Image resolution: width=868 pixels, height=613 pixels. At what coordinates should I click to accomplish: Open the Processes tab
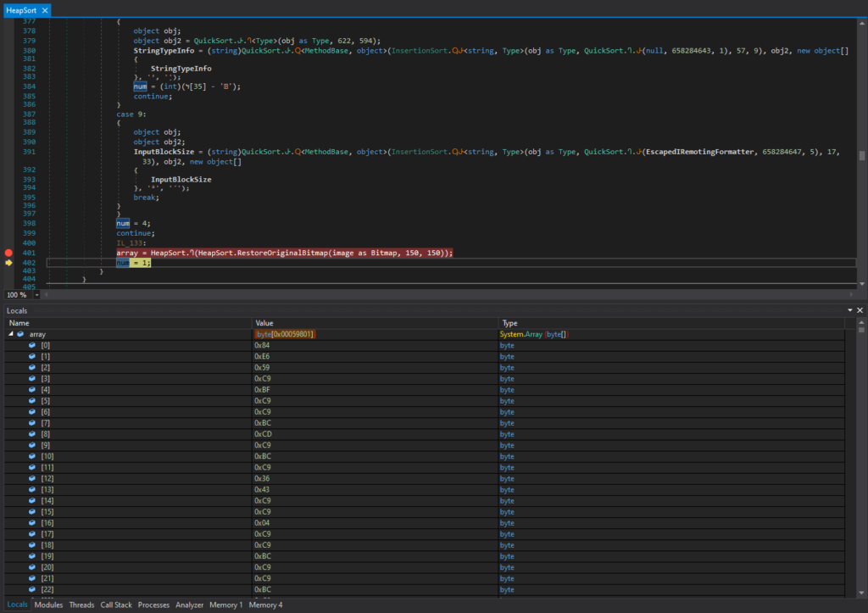[x=153, y=605]
